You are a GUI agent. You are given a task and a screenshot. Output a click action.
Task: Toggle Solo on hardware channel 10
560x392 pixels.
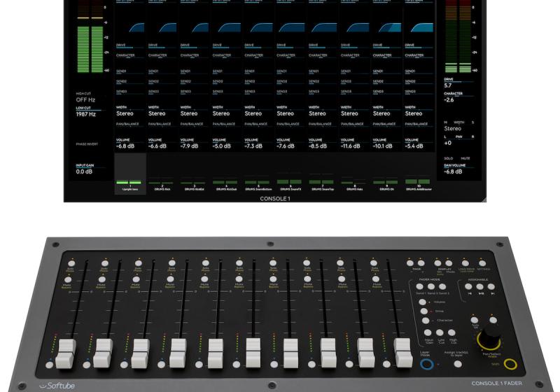(374, 263)
